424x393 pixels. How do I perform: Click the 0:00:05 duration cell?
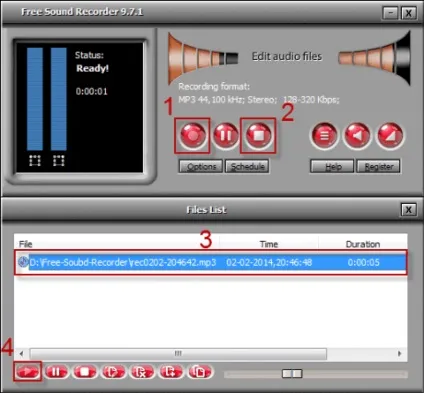tap(363, 262)
